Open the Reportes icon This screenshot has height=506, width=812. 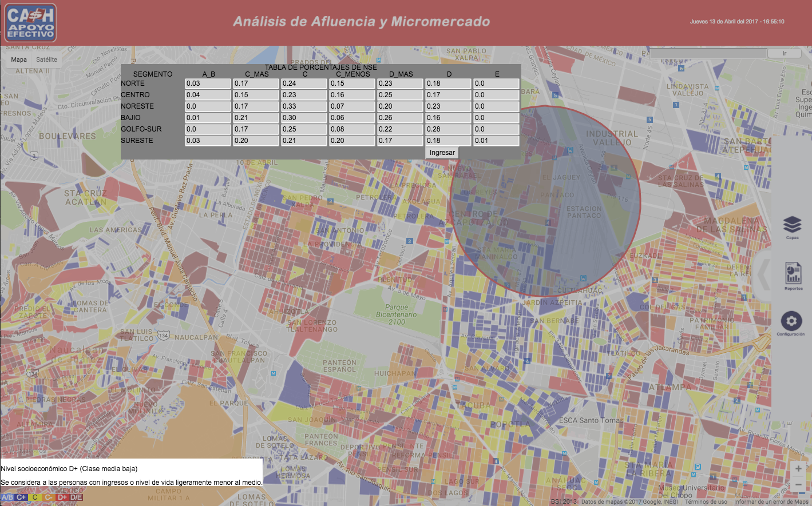coord(793,274)
